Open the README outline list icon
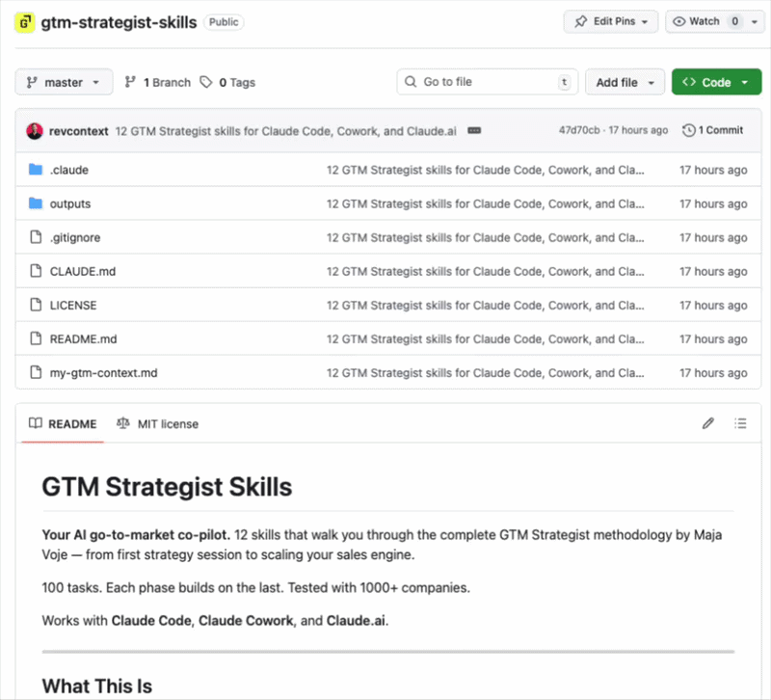 740,423
